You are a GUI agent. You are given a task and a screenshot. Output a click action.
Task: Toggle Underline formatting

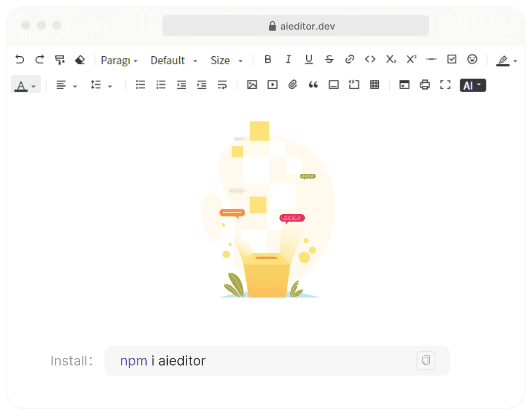pos(309,59)
